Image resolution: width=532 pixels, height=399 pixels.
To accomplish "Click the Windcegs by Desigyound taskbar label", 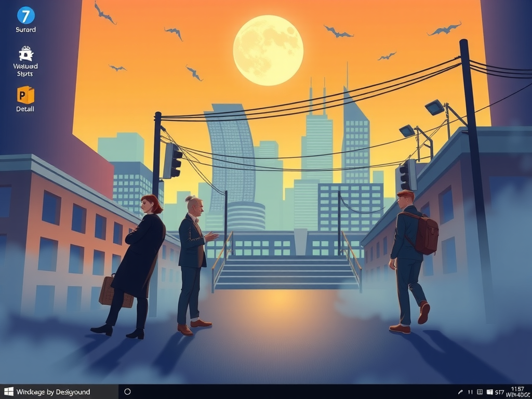I will pyautogui.click(x=52, y=392).
